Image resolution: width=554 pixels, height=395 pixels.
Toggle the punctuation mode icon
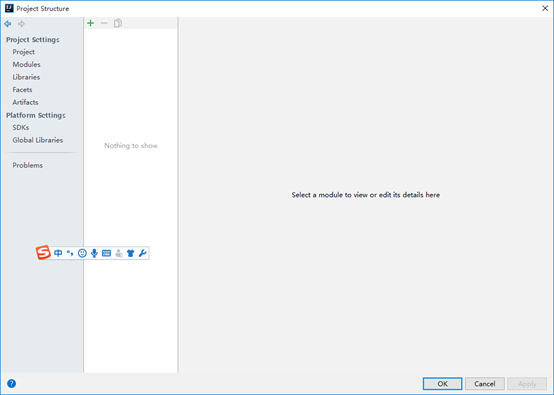click(x=70, y=253)
